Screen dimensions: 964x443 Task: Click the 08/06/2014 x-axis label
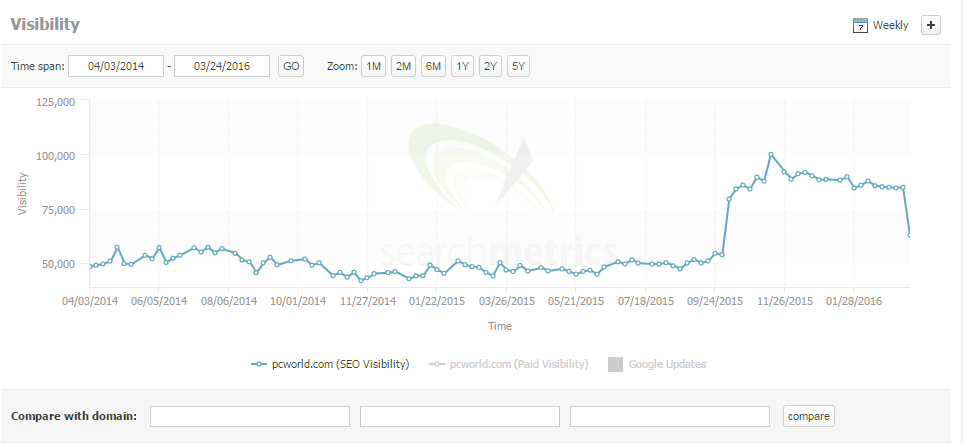[229, 301]
